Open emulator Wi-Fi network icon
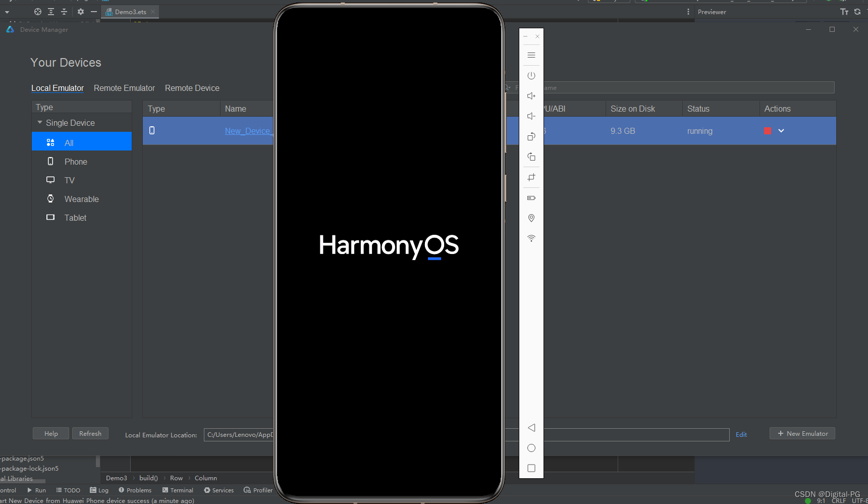868x504 pixels. (531, 238)
